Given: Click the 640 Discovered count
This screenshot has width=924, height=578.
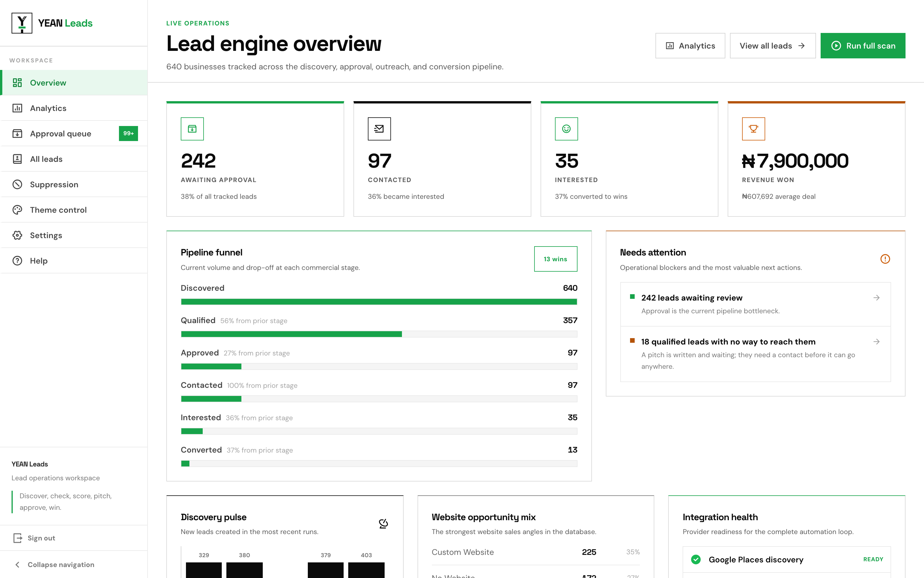Looking at the screenshot, I should (x=570, y=288).
